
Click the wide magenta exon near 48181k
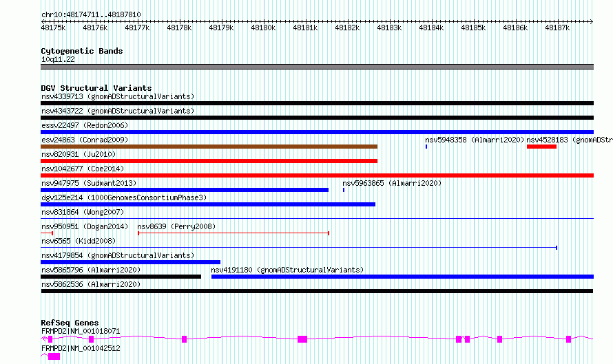tap(302, 339)
